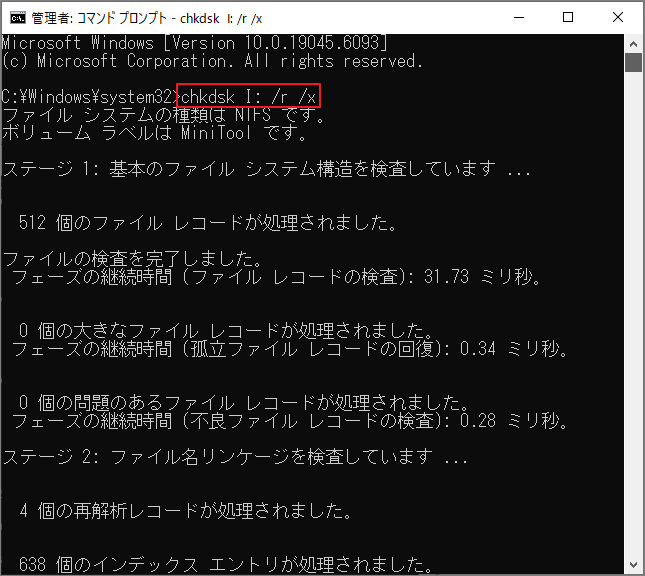The image size is (645, 576).
Task: Open the Command Prompt system menu icon
Action: [x=18, y=18]
